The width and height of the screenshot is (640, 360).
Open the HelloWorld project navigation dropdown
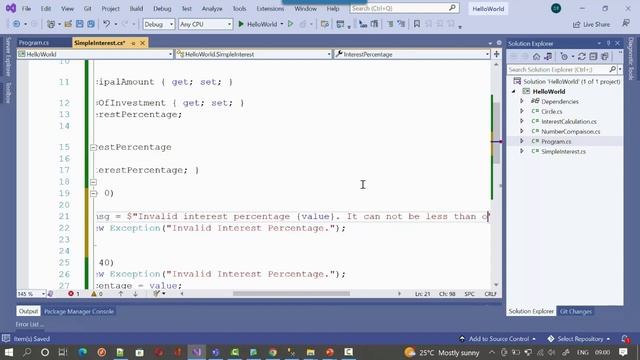click(95, 54)
